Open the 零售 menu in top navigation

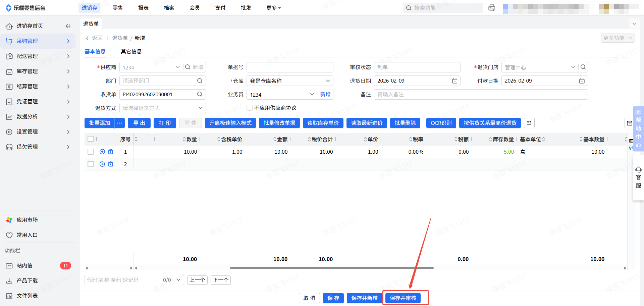point(117,8)
